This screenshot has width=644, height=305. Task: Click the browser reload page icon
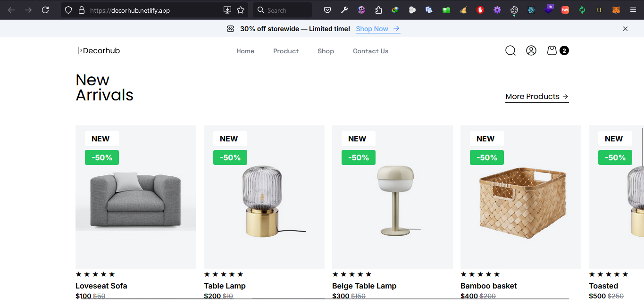[45, 10]
